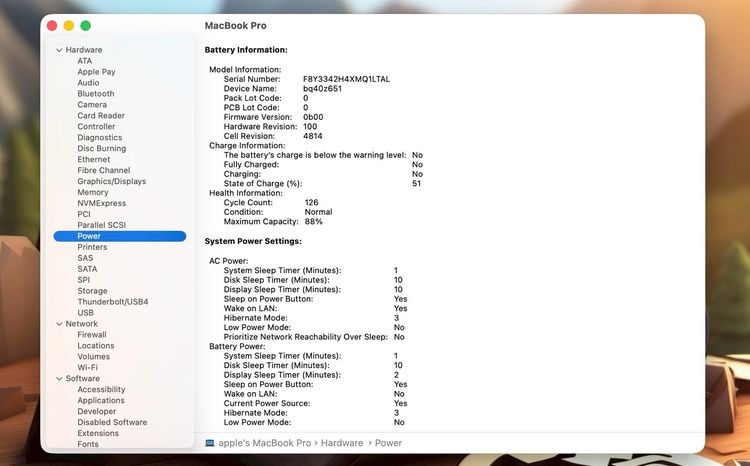This screenshot has width=750, height=466.
Task: Open the SPI entry
Action: point(84,280)
